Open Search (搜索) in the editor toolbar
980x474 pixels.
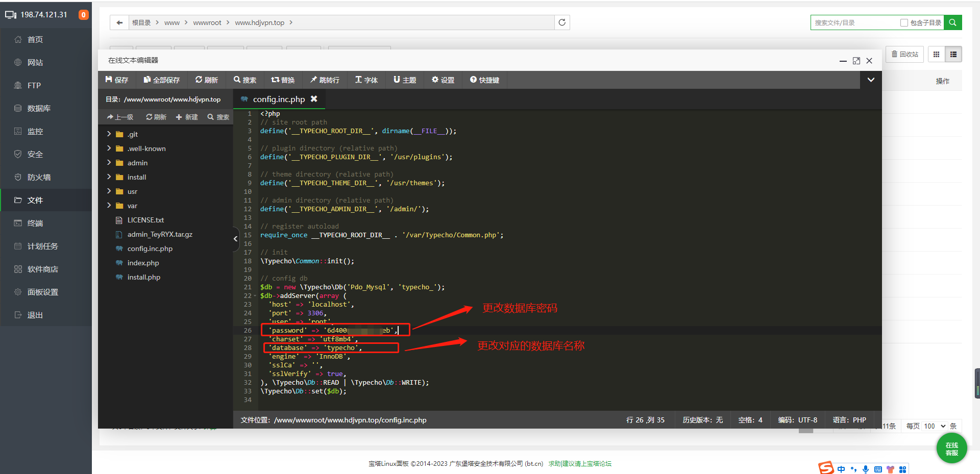[x=245, y=80]
